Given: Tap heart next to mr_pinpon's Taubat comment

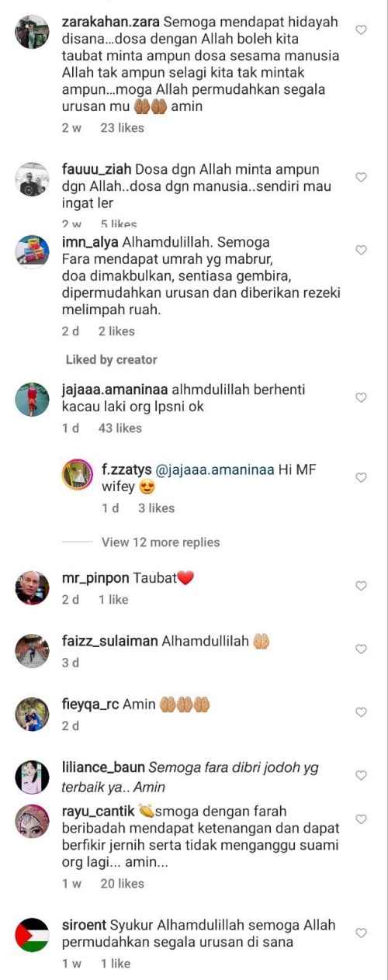Looking at the screenshot, I should [361, 586].
